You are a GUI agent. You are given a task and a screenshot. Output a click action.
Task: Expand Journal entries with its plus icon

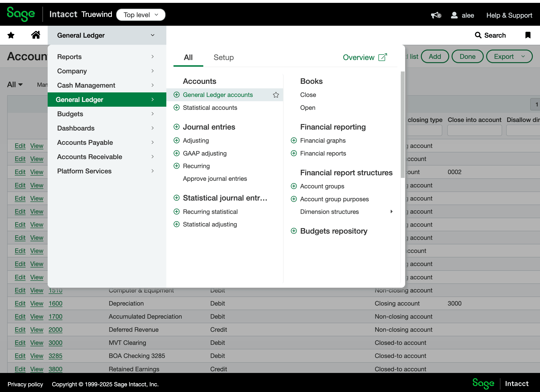pyautogui.click(x=177, y=127)
